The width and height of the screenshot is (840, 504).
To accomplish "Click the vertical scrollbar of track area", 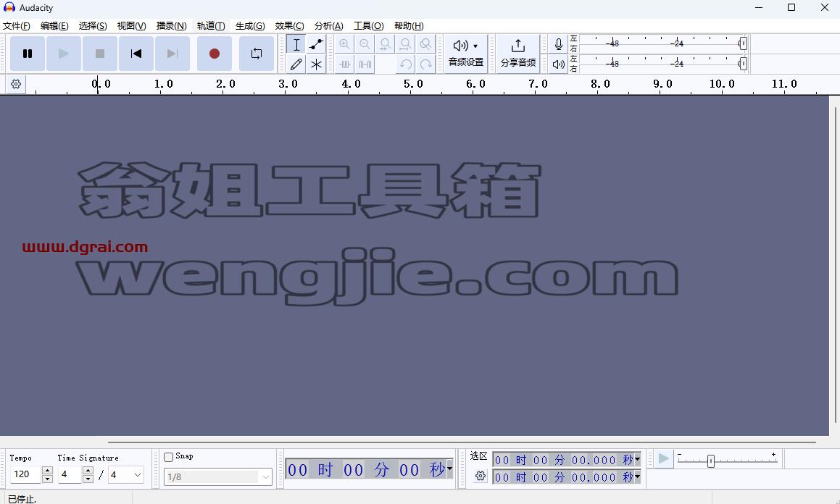I will pyautogui.click(x=835, y=265).
